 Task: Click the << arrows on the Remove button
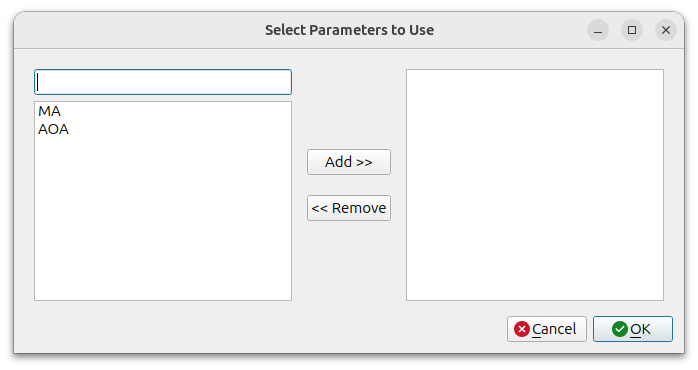(320, 208)
